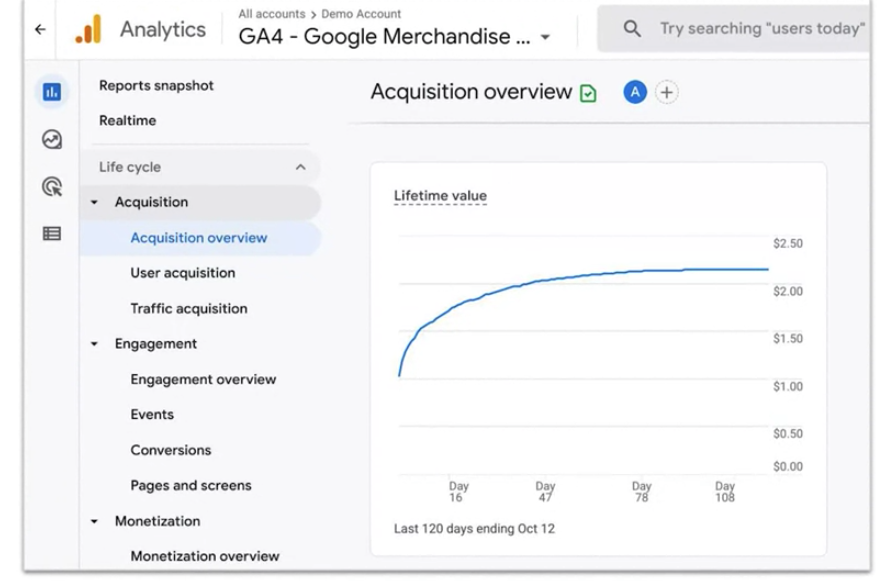Click the Day 108 axis label
878x581 pixels.
point(725,491)
